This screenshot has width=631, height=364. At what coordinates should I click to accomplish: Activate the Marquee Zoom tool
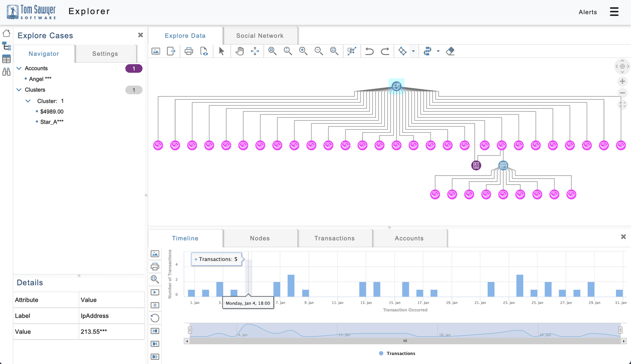pos(352,51)
